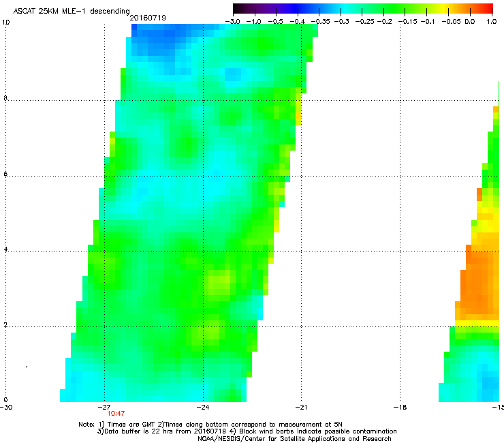Click the color bar label -0.3
This screenshot has width=504, height=443.
click(342, 22)
